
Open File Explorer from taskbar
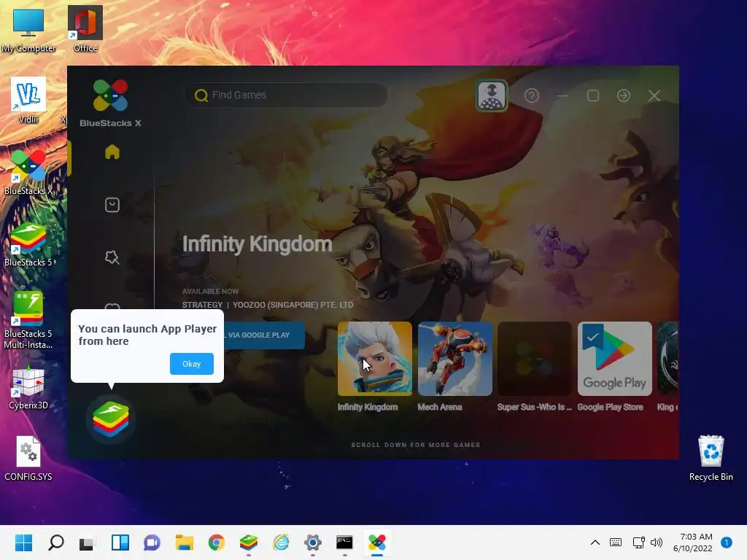[x=185, y=542]
